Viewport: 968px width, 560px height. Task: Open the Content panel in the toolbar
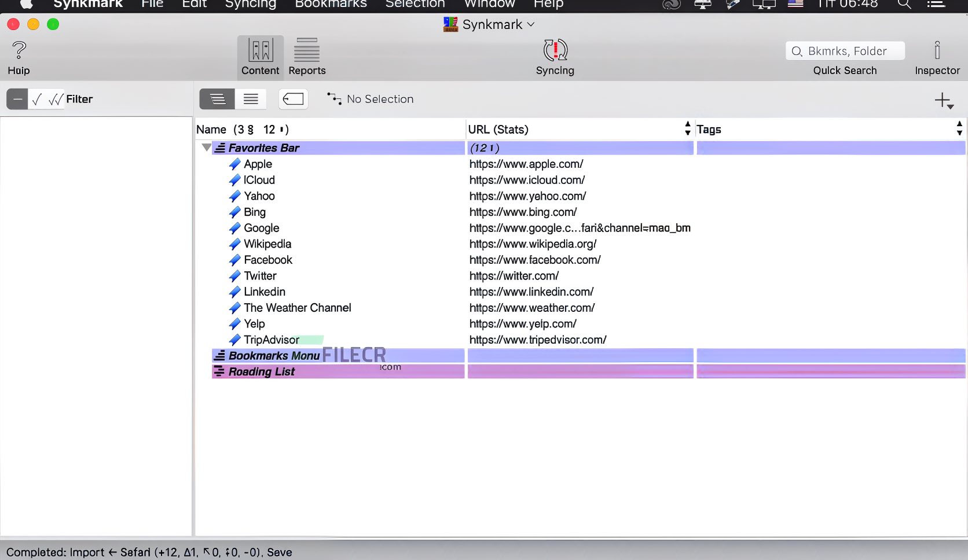(x=260, y=56)
